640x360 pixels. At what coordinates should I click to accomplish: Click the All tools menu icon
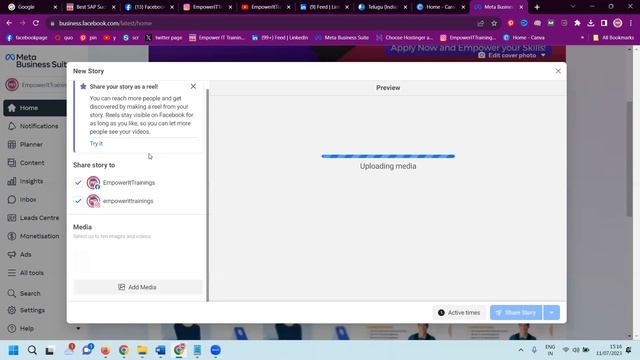pos(12,273)
